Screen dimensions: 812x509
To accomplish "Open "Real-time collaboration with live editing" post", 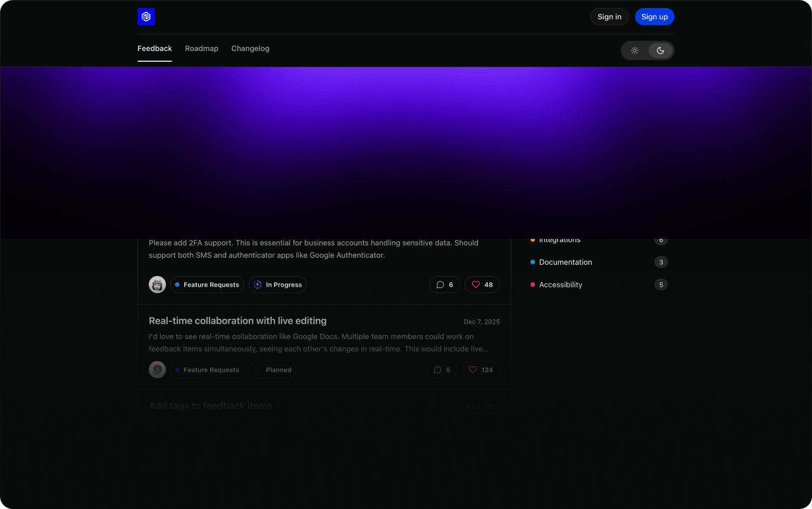I will 237,321.
